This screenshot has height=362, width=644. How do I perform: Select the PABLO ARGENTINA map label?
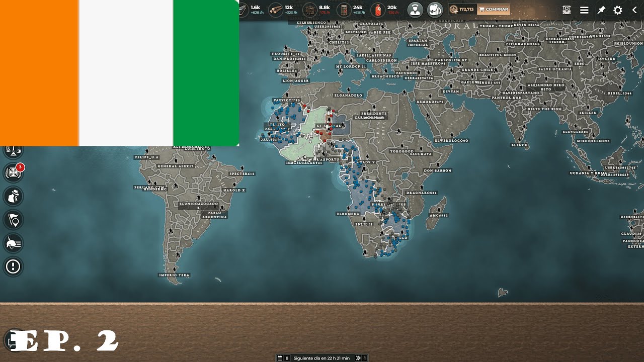click(x=214, y=215)
